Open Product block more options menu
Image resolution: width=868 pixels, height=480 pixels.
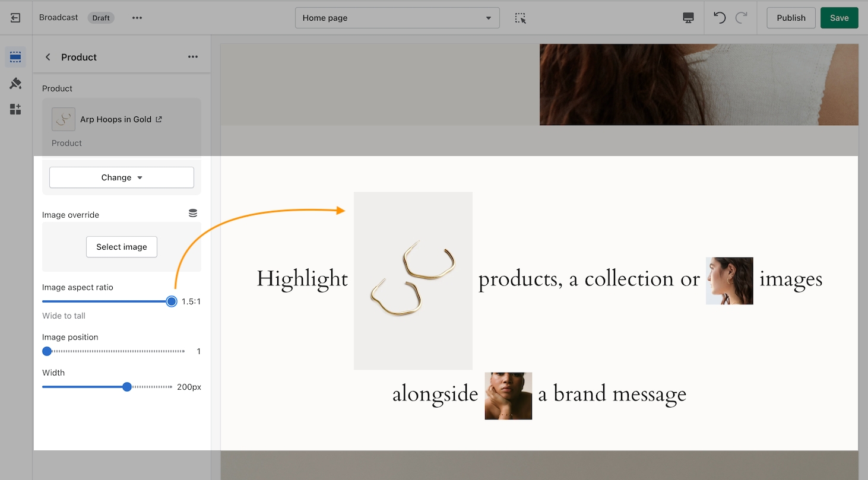(x=193, y=57)
